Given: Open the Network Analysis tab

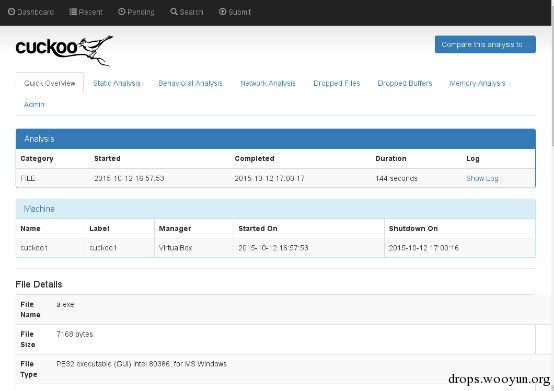Looking at the screenshot, I should coord(268,83).
